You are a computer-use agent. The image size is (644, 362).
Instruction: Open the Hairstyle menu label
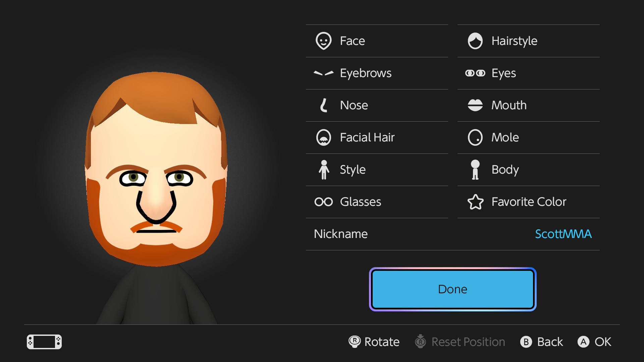click(514, 41)
